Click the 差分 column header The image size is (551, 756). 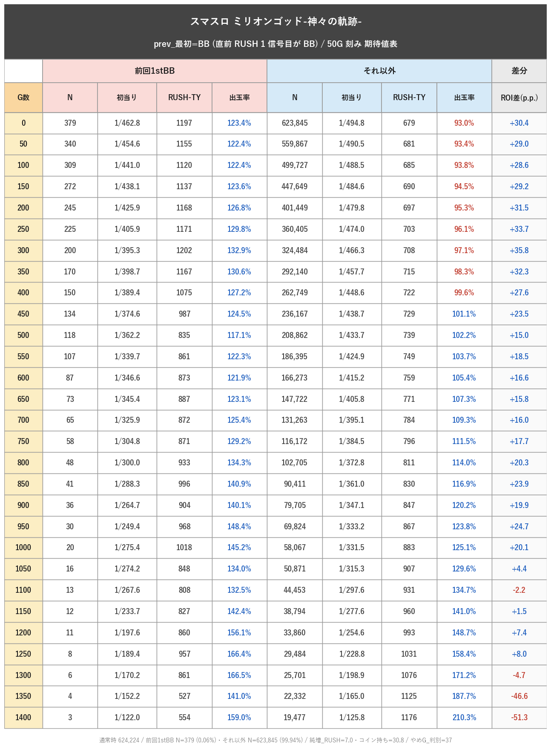519,71
